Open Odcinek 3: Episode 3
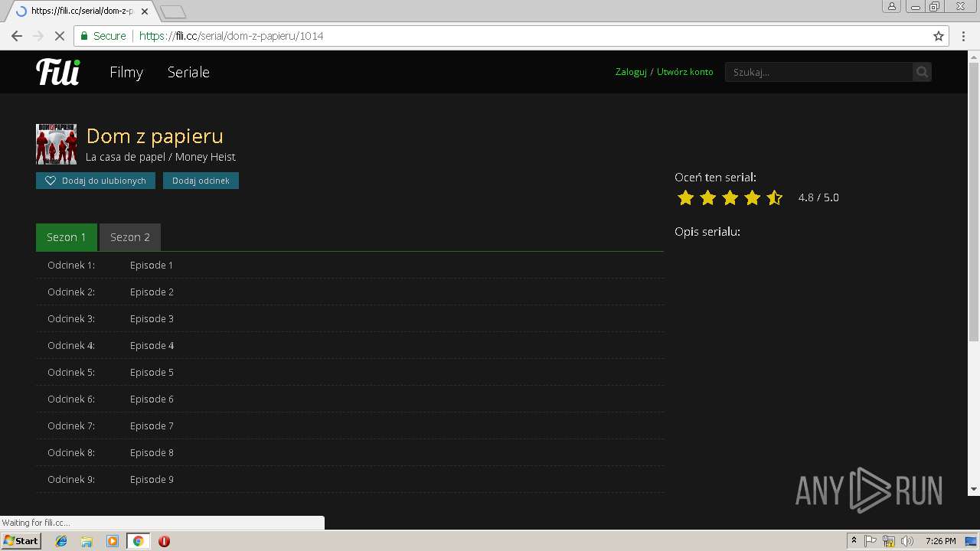The height and width of the screenshot is (551, 980). pos(350,318)
